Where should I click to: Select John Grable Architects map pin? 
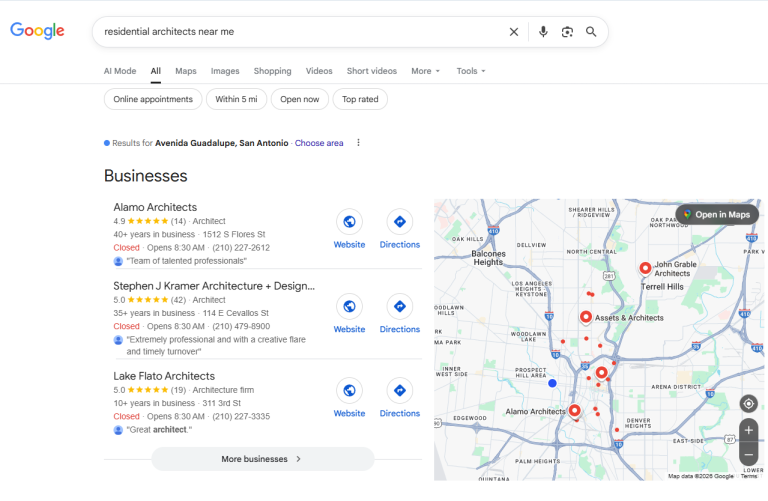point(645,268)
